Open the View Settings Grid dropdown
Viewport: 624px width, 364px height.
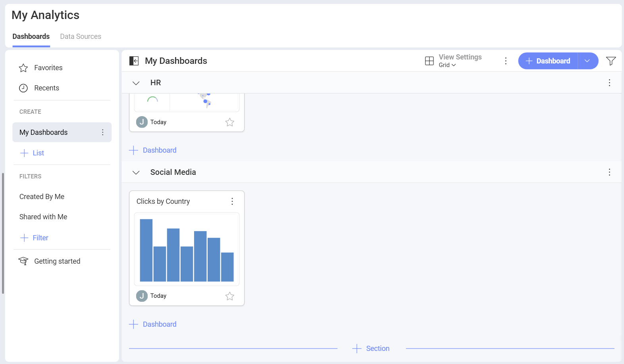coord(447,65)
